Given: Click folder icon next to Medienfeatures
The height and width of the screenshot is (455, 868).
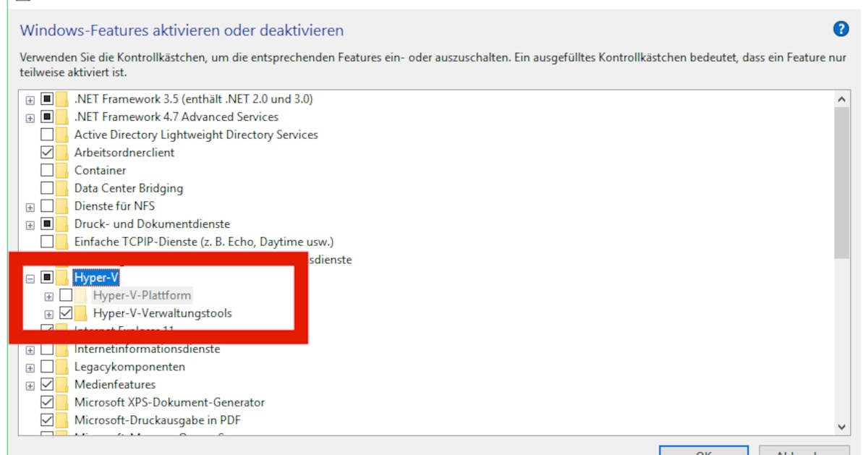Looking at the screenshot, I should [x=63, y=384].
